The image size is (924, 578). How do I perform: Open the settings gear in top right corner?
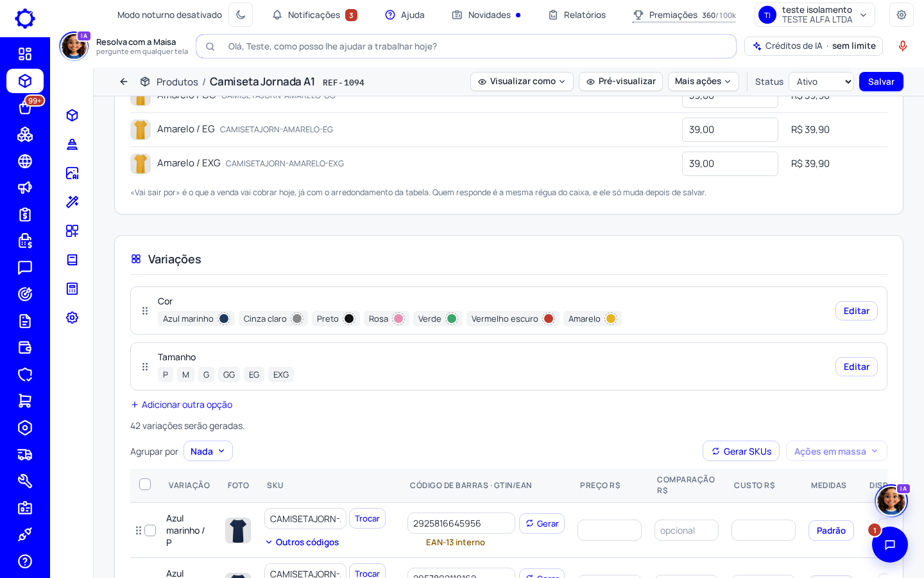point(902,15)
